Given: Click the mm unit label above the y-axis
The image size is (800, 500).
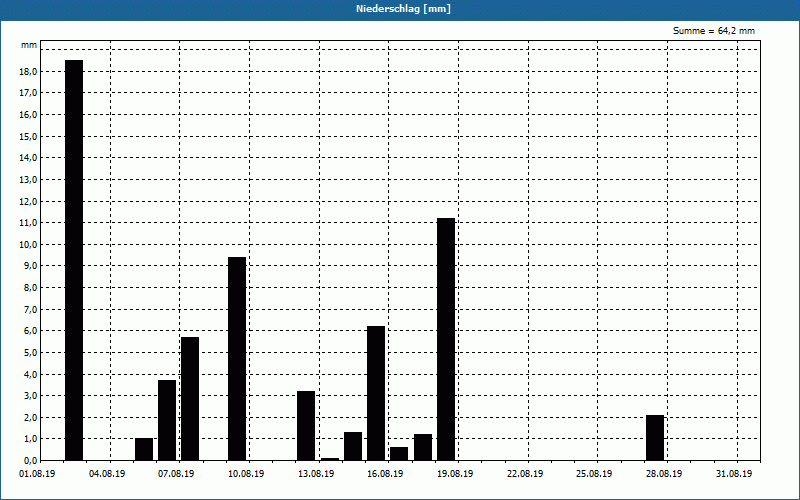Looking at the screenshot, I should pos(29,45).
